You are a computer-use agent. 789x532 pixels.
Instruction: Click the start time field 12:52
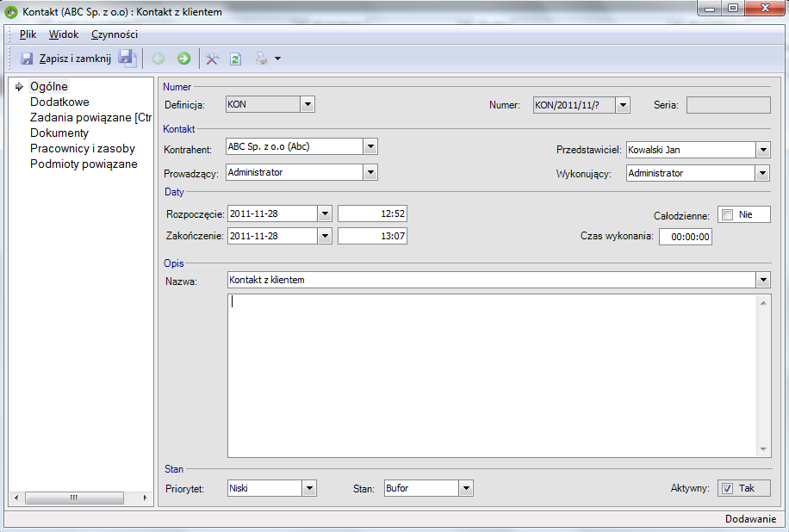click(x=372, y=213)
